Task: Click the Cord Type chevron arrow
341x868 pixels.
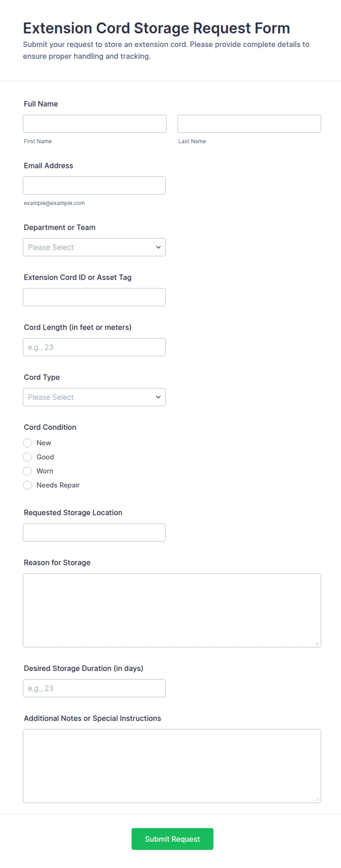Action: (x=158, y=397)
